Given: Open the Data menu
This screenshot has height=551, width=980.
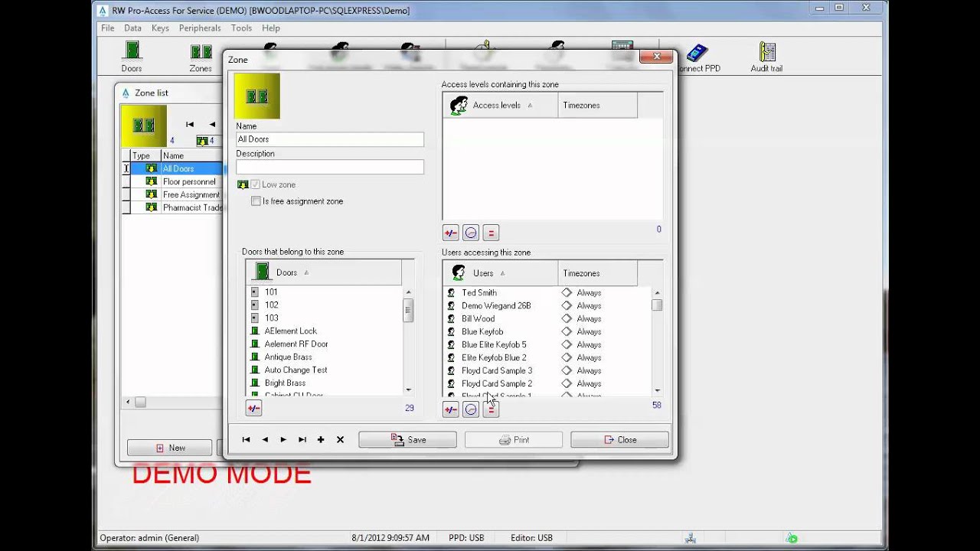Looking at the screenshot, I should click(132, 28).
